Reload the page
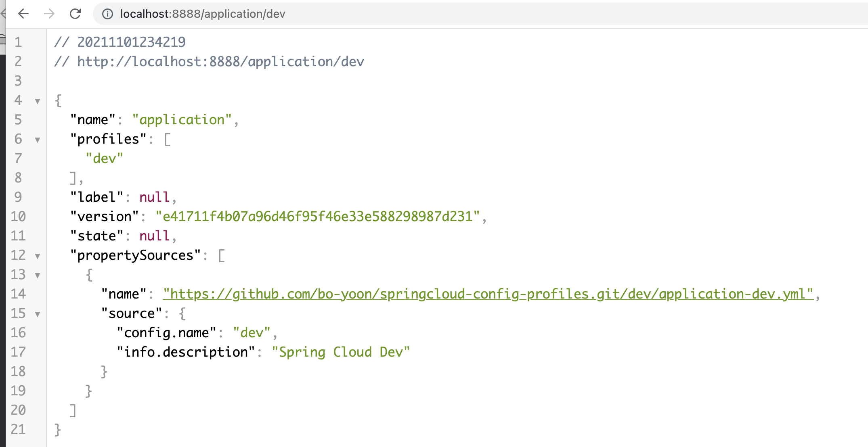The height and width of the screenshot is (447, 868). coord(76,14)
